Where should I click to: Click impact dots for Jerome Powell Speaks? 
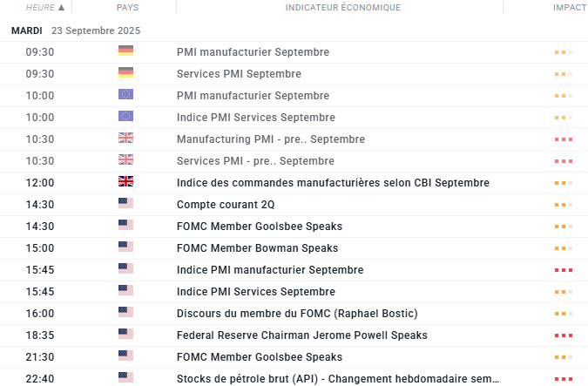[x=563, y=335]
